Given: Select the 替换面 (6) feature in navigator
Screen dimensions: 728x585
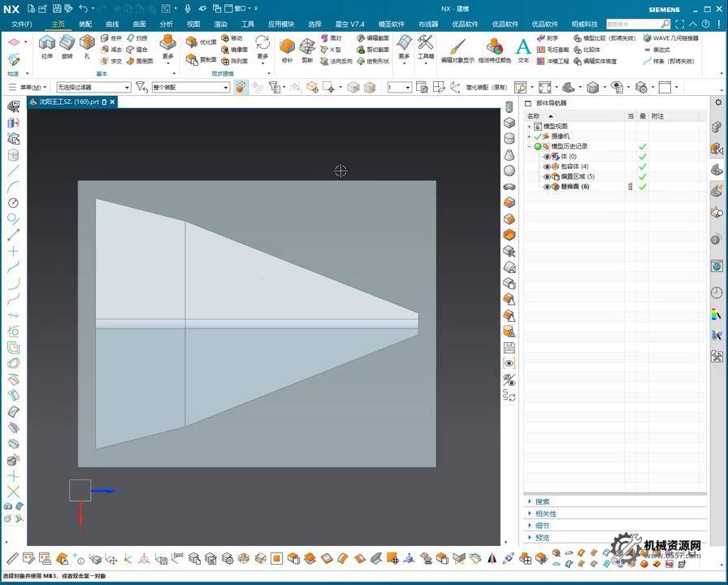Looking at the screenshot, I should [x=574, y=187].
